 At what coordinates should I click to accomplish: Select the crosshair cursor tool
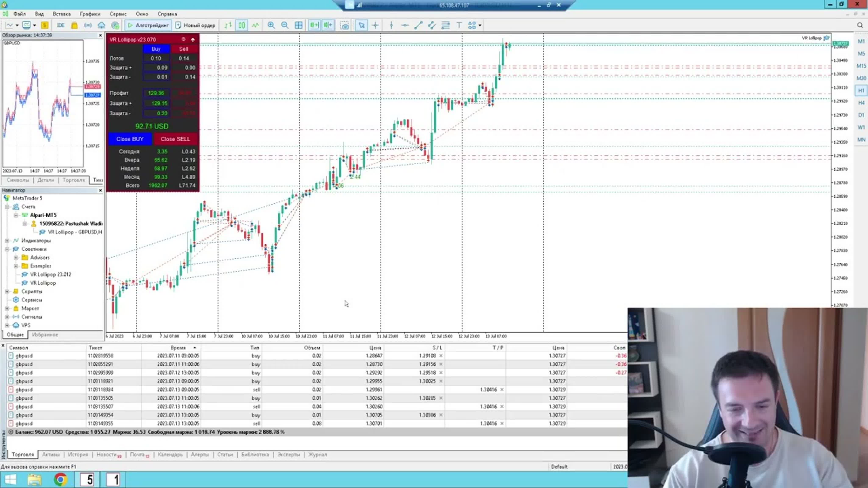point(375,25)
